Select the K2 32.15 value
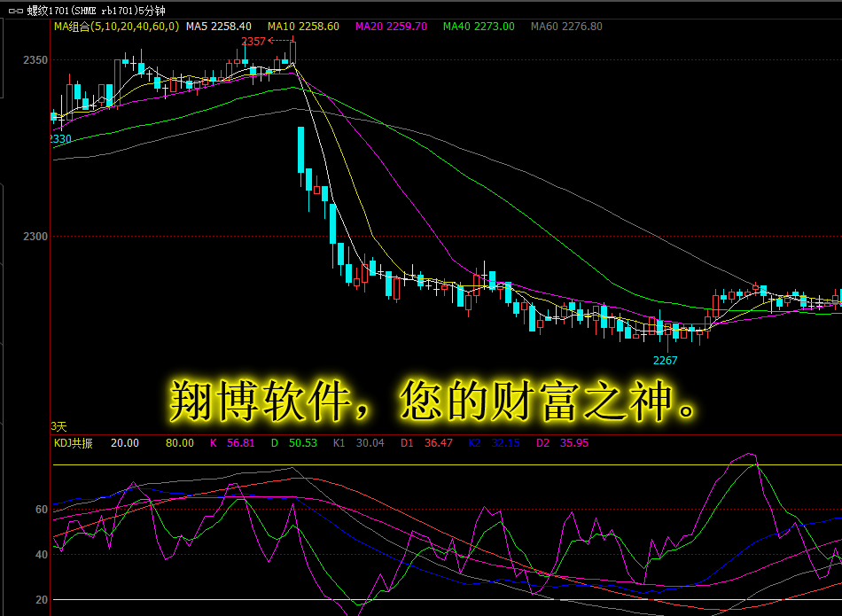The width and height of the screenshot is (842, 616). pyautogui.click(x=494, y=443)
